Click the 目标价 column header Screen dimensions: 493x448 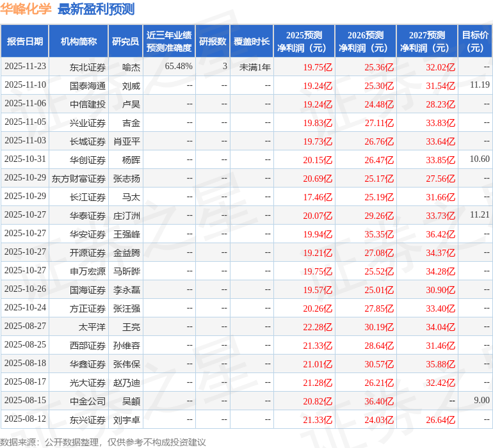click(475, 42)
